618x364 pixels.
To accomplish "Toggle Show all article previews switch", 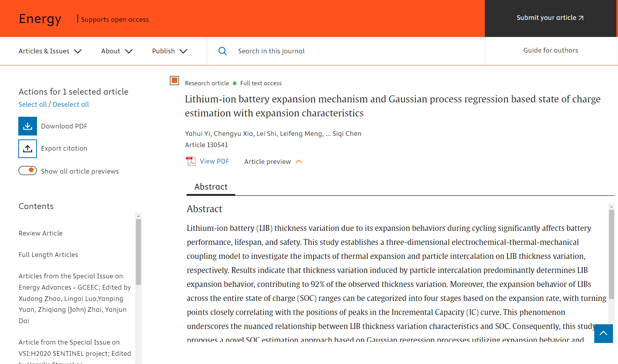I will 28,171.
